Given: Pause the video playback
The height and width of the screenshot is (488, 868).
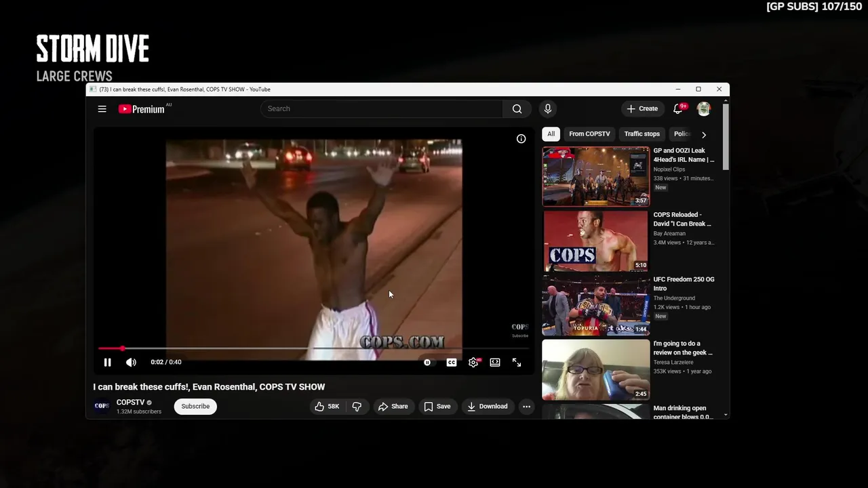Looking at the screenshot, I should [107, 363].
